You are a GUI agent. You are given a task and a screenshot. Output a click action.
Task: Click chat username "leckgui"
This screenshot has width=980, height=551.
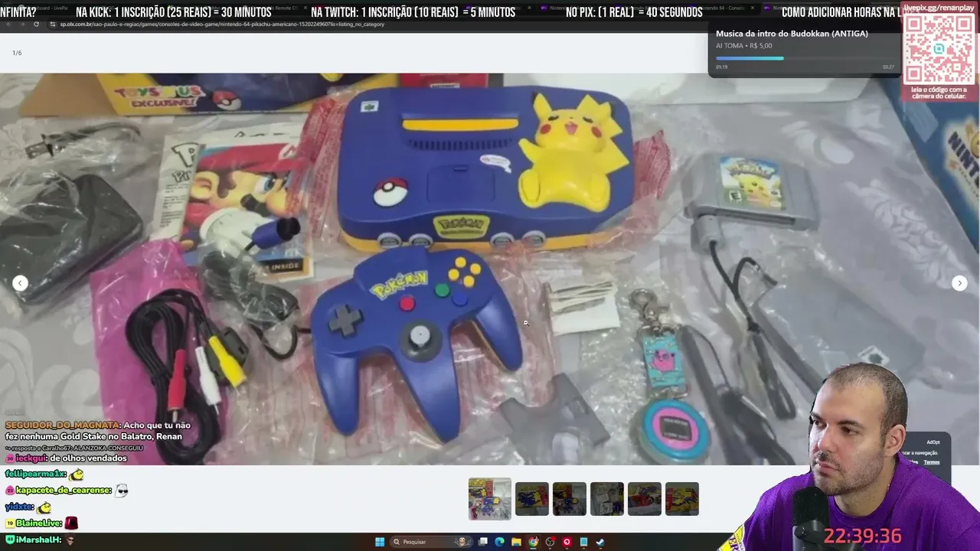31,458
